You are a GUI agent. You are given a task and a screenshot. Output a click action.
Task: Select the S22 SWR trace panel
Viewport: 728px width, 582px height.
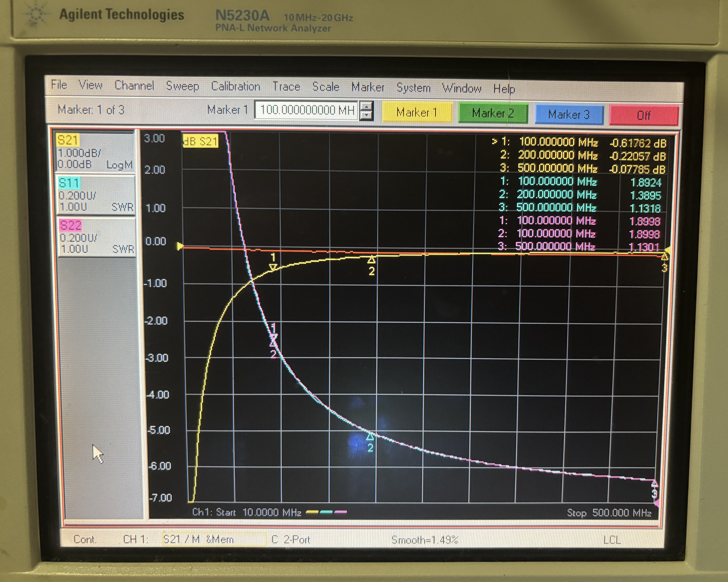point(97,237)
